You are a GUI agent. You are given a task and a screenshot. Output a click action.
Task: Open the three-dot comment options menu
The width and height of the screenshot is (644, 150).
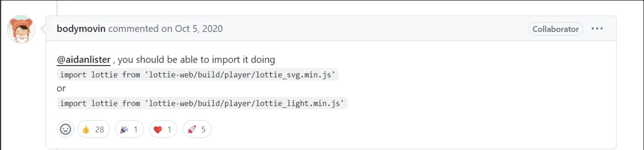click(x=597, y=29)
